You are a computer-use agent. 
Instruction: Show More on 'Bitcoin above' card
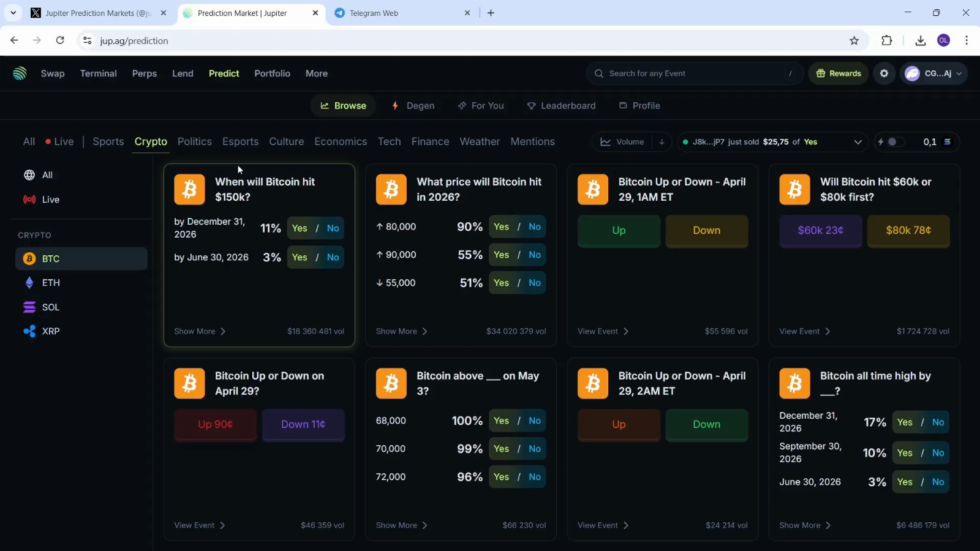(x=401, y=525)
